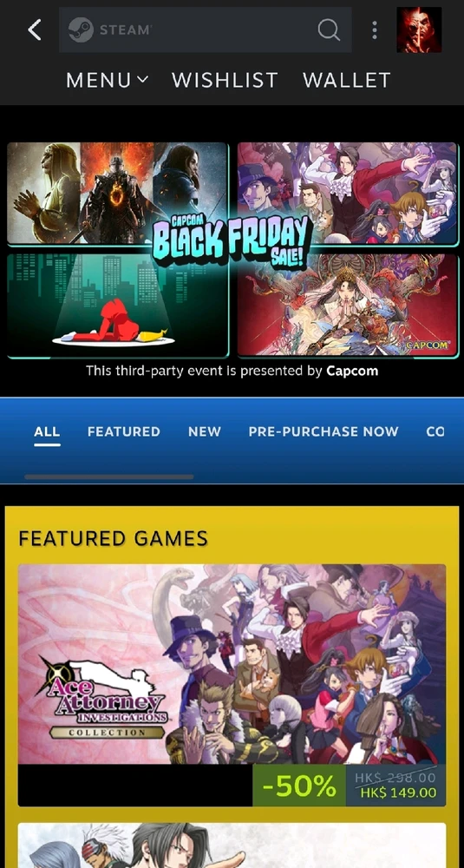Open the three-dot options menu

pyautogui.click(x=375, y=30)
